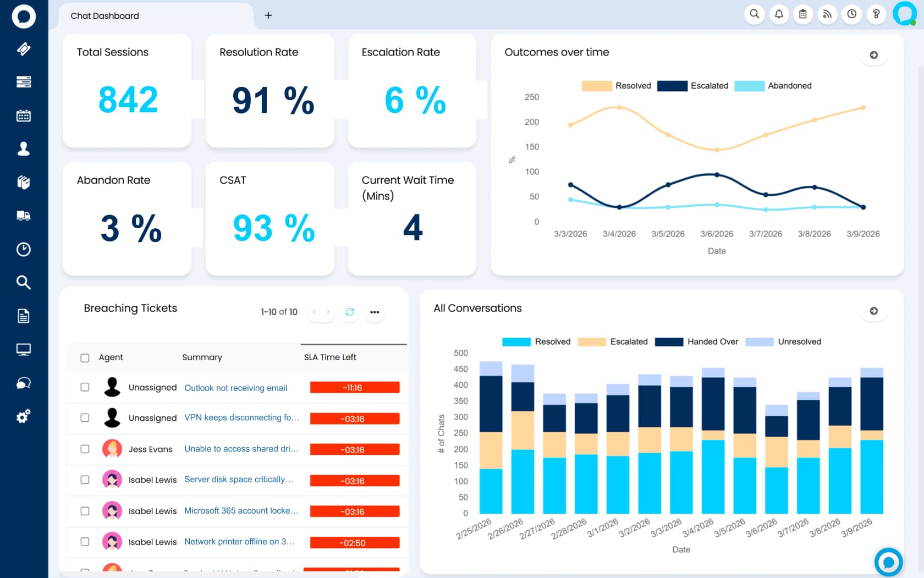This screenshot has width=924, height=578.
Task: Go to previous page of Breaching Tickets
Action: (314, 312)
